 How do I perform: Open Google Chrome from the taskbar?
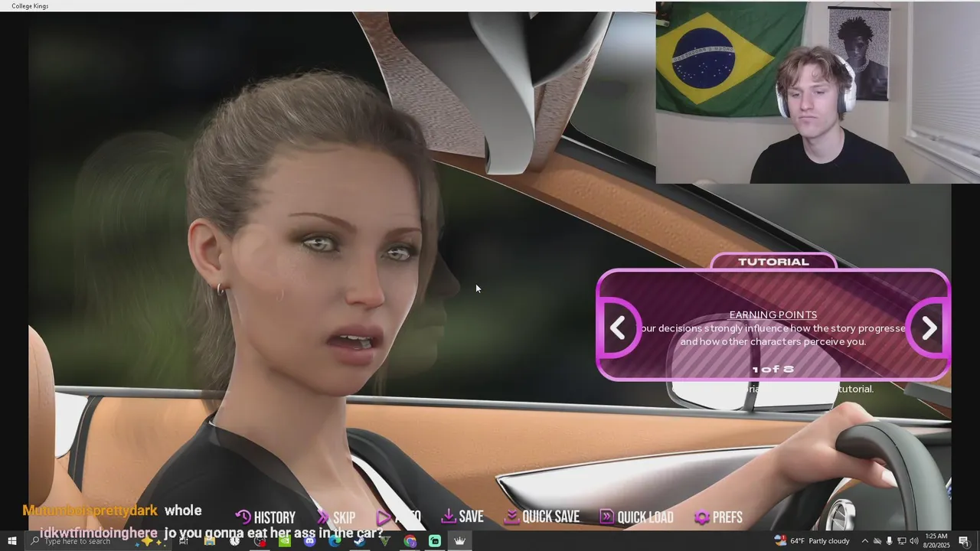coord(410,541)
